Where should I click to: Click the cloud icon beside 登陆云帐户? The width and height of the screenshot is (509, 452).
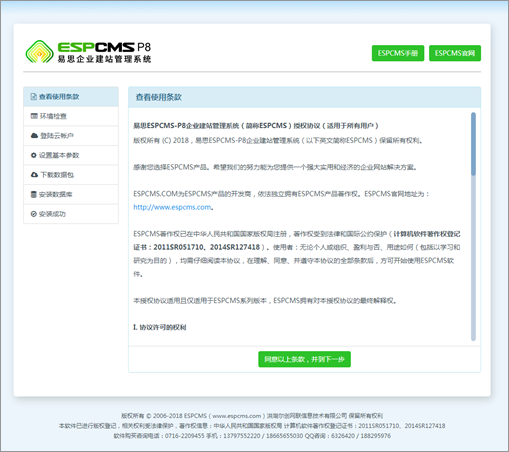click(x=34, y=136)
